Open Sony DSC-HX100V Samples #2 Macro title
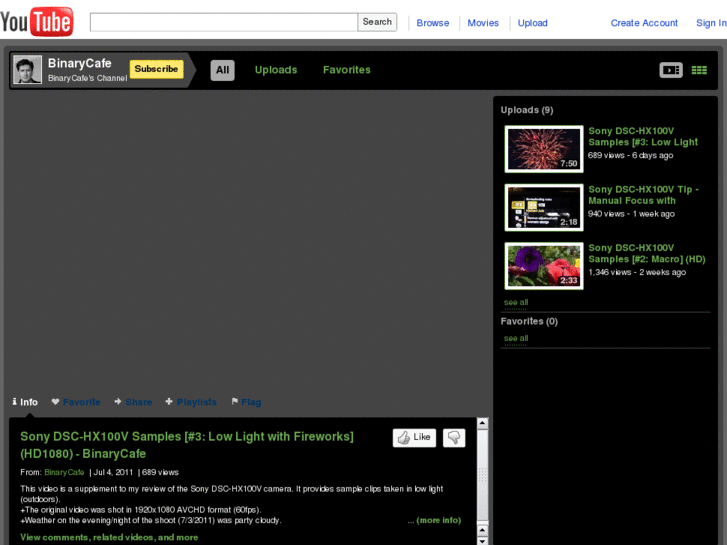Viewport: 727px width, 545px height. [x=647, y=254]
